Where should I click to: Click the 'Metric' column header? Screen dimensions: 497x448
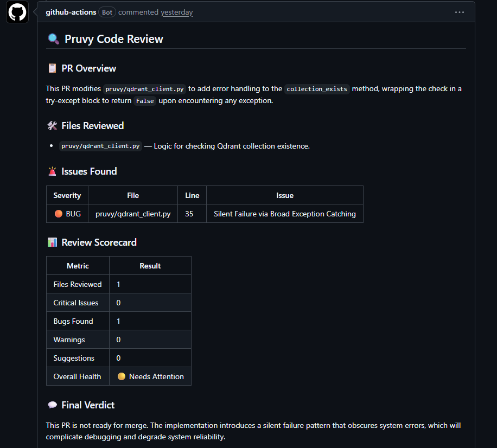[x=78, y=266]
